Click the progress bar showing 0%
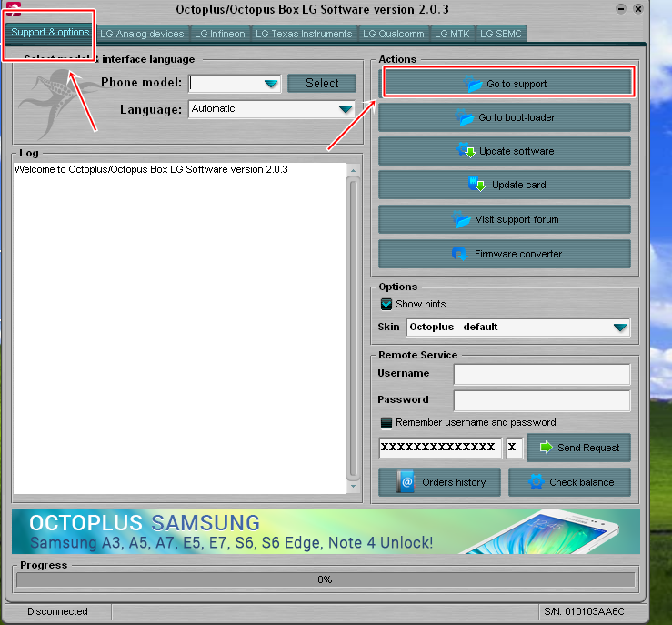The image size is (672, 625). coord(326,580)
